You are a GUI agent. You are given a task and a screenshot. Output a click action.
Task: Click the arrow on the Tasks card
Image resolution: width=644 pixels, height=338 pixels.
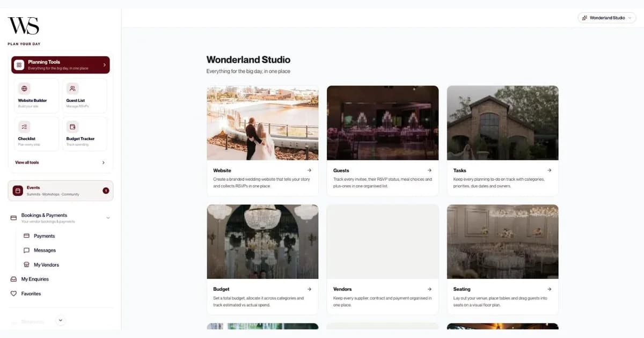click(550, 170)
